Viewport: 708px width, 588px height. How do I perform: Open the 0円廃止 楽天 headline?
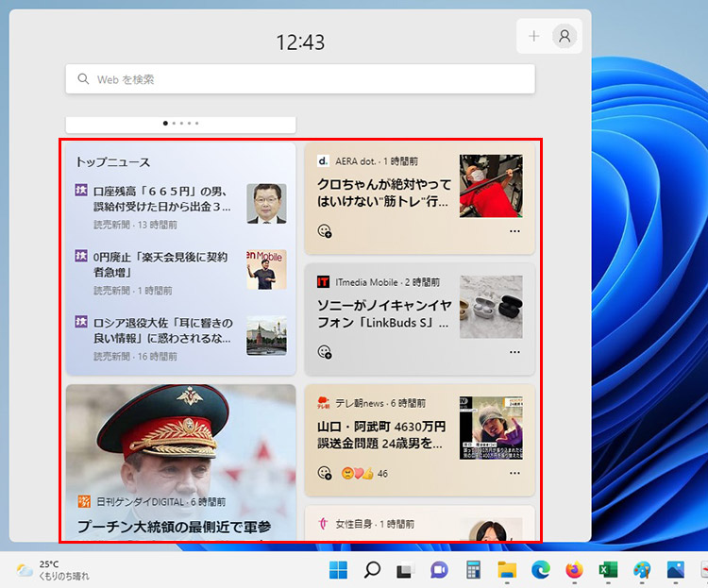tap(160, 264)
